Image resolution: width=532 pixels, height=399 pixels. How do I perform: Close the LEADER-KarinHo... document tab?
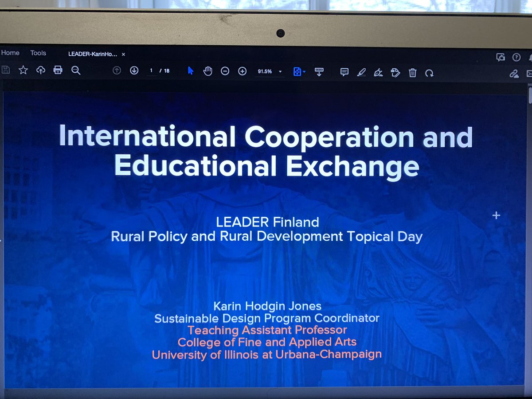[124, 54]
